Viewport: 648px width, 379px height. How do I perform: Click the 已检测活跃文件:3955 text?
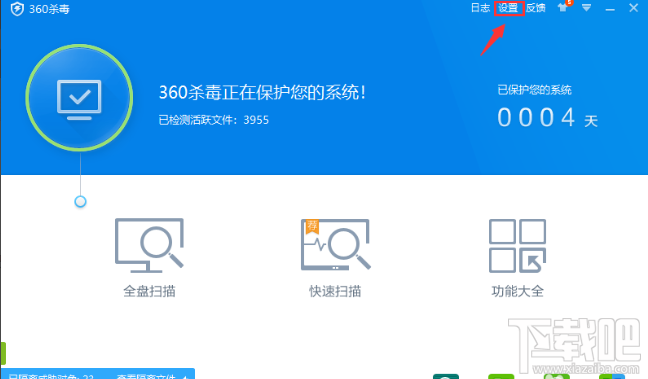(214, 120)
